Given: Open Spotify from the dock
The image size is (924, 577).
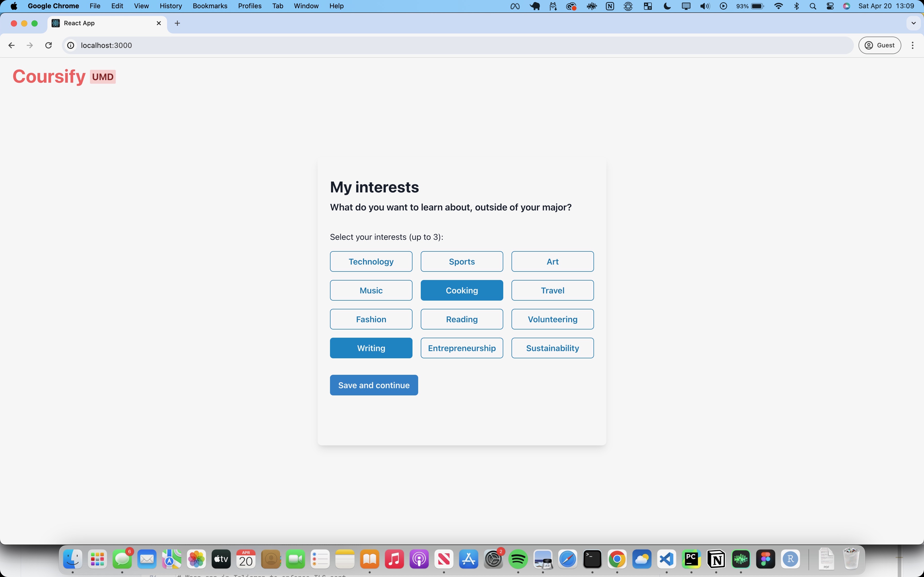Looking at the screenshot, I should (518, 559).
